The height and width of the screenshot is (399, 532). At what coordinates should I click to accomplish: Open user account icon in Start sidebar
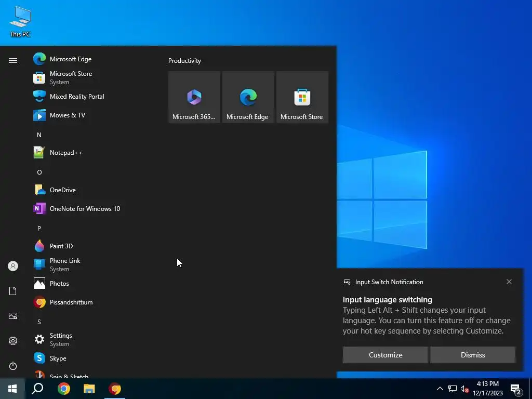(x=13, y=266)
